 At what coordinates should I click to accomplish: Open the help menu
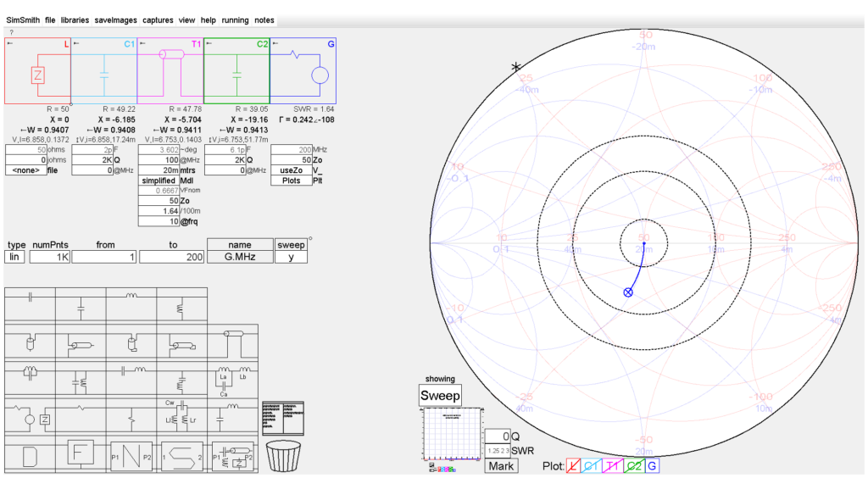[209, 20]
